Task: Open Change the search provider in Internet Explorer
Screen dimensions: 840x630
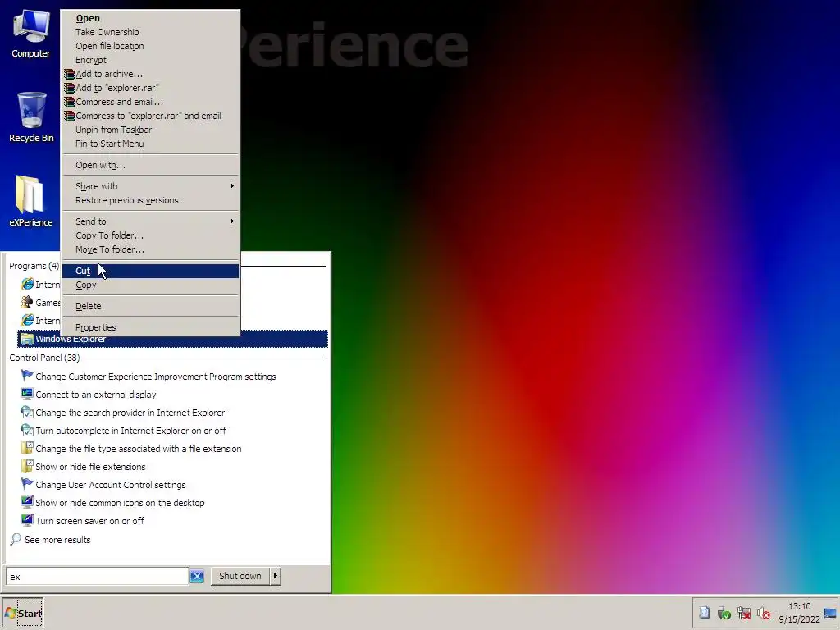Action: tap(130, 413)
